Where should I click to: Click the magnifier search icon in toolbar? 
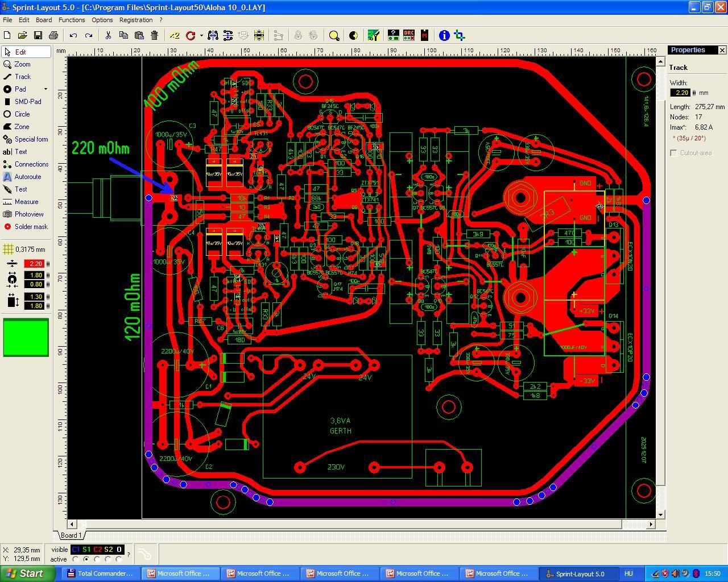coord(334,35)
